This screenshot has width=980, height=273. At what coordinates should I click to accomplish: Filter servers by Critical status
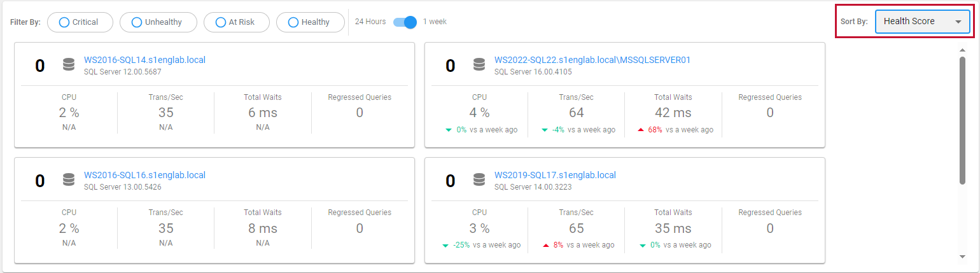(80, 22)
